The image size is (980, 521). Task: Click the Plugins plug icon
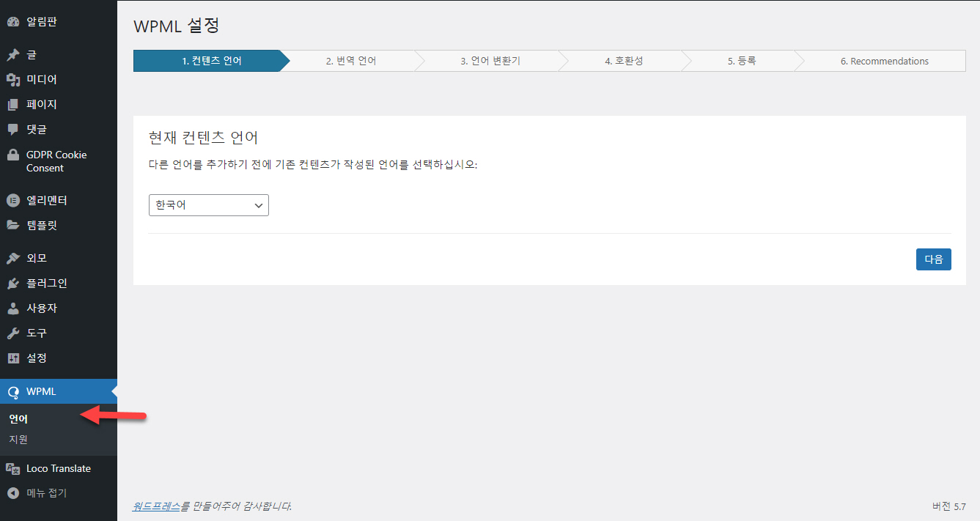point(12,284)
